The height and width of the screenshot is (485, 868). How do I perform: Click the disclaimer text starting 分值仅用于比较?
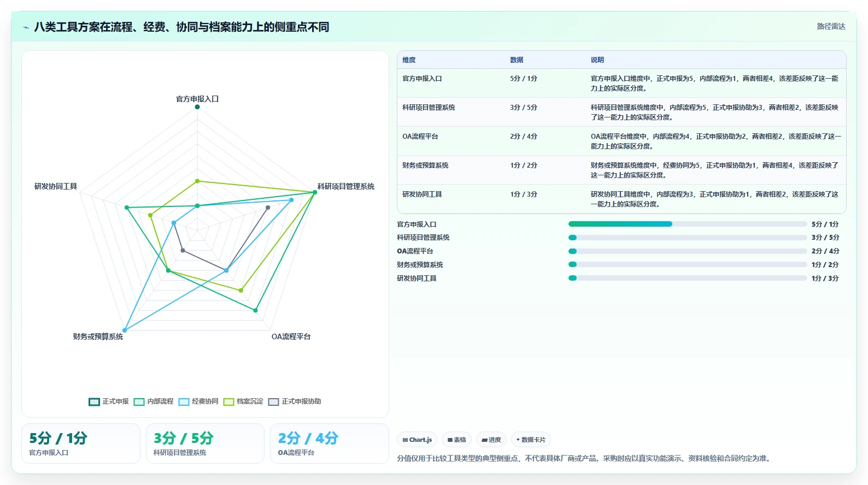585,458
